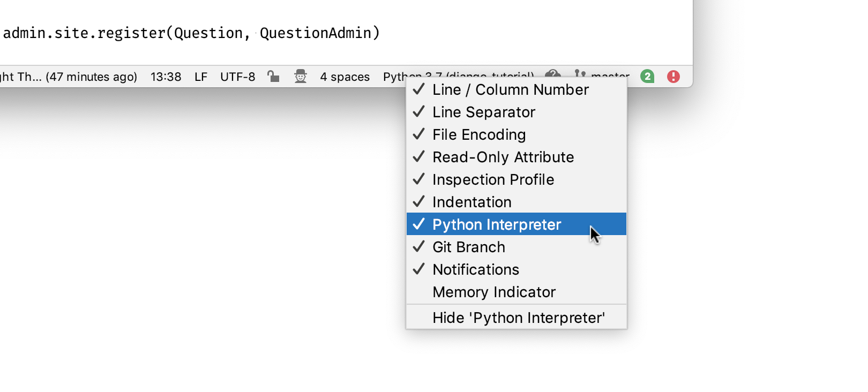
Task: Click the Git branch icon in status bar
Action: pos(579,74)
